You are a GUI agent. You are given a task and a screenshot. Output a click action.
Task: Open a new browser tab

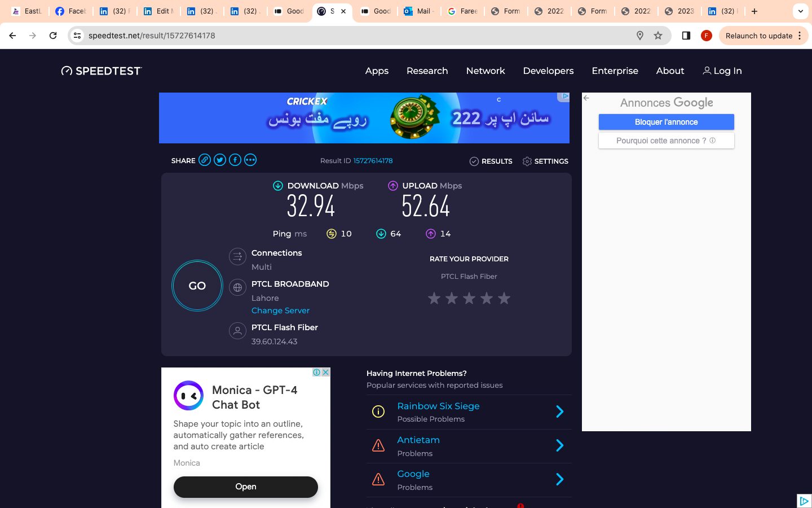pos(754,11)
